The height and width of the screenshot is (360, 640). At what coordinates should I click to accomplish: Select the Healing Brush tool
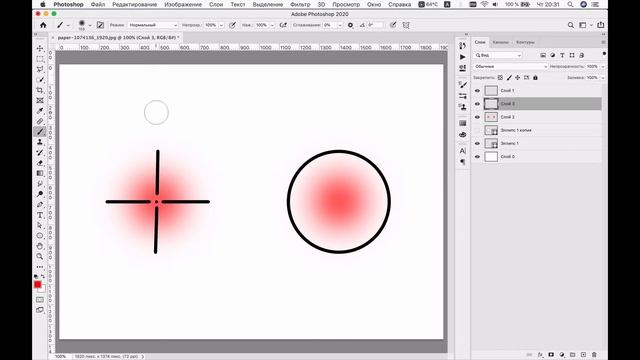(40, 121)
